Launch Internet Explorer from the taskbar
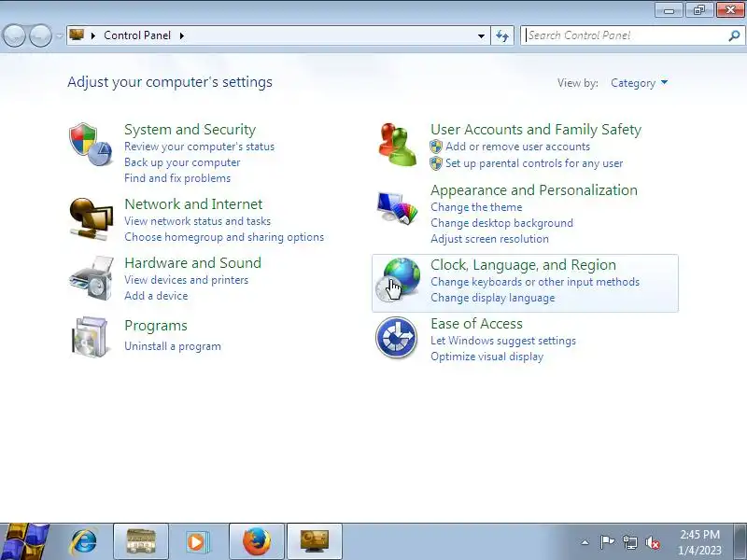 83,542
